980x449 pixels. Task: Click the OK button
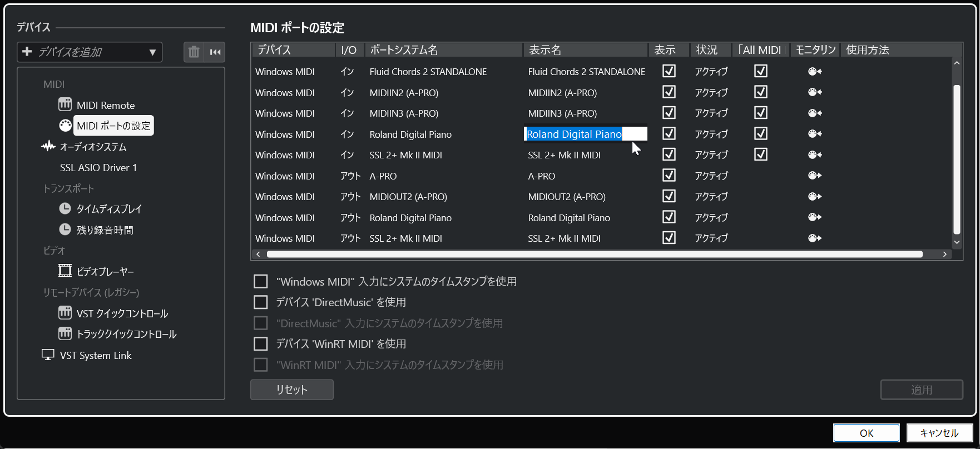click(867, 433)
